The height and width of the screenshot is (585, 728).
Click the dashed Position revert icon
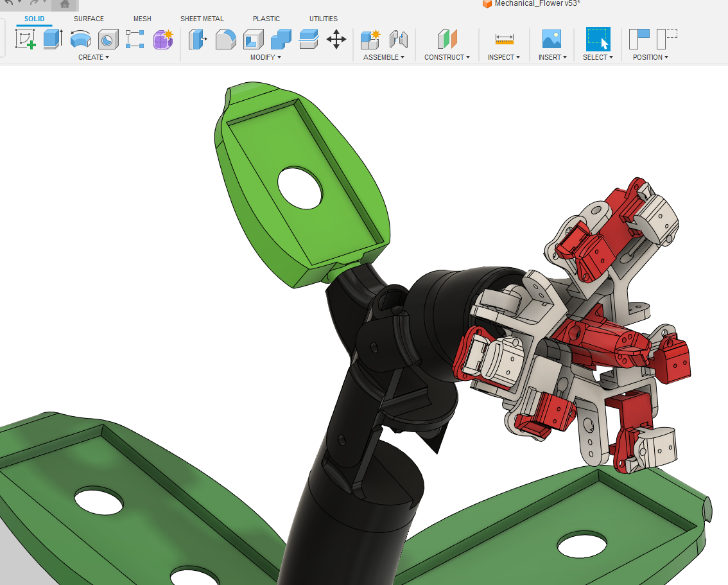pos(667,39)
